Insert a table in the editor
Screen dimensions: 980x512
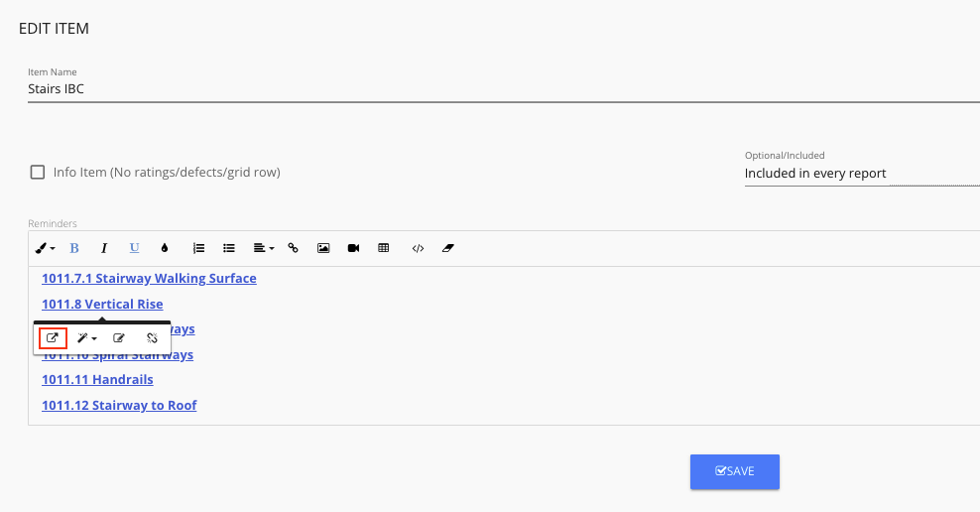coord(384,248)
